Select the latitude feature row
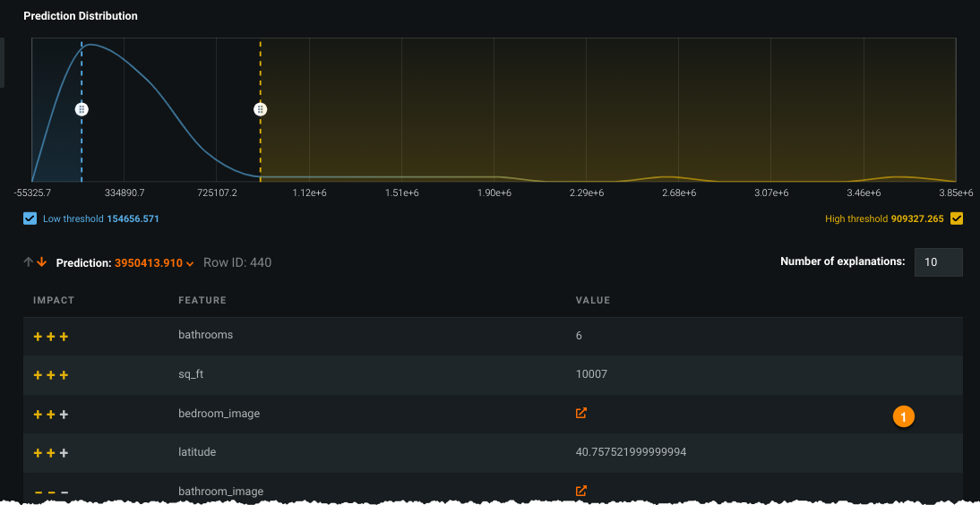This screenshot has width=980, height=505. (197, 453)
